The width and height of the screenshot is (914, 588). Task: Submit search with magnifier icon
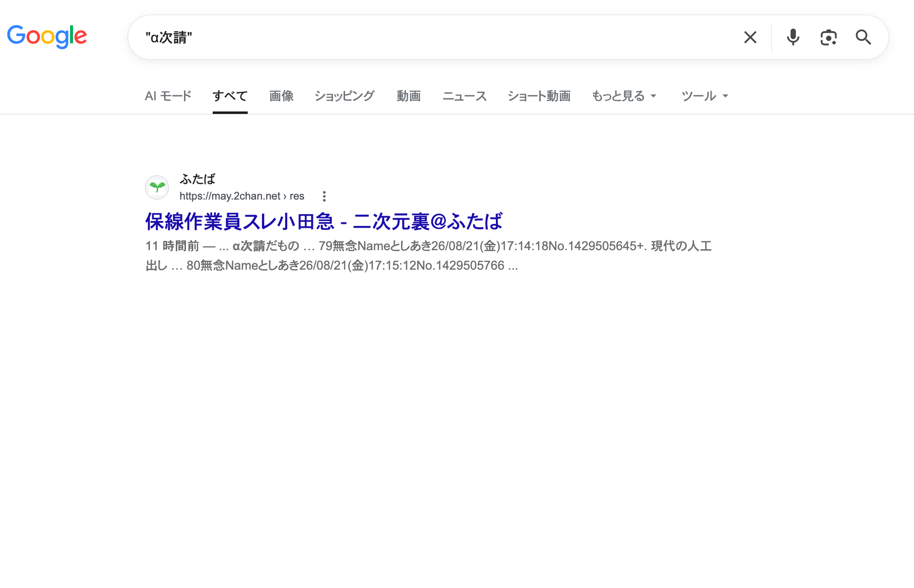pyautogui.click(x=863, y=37)
